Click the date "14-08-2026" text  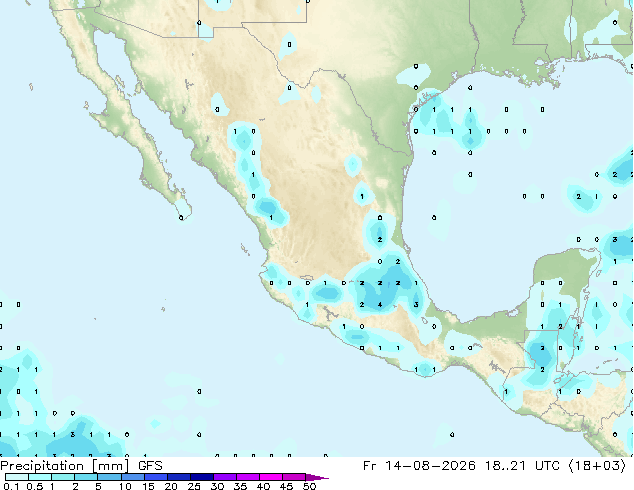[430, 466]
